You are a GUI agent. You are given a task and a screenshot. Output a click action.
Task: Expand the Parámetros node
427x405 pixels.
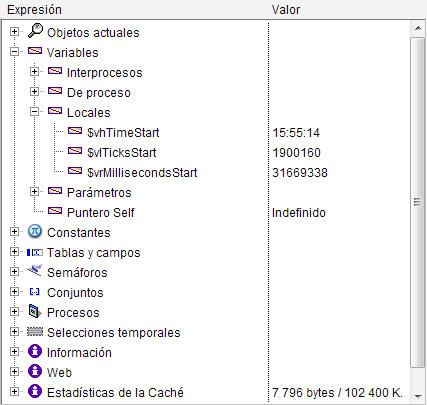coord(34,192)
